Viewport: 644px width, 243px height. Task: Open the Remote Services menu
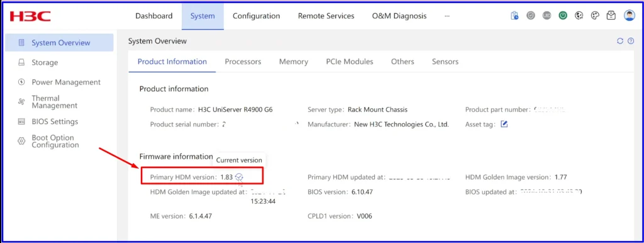tap(326, 16)
